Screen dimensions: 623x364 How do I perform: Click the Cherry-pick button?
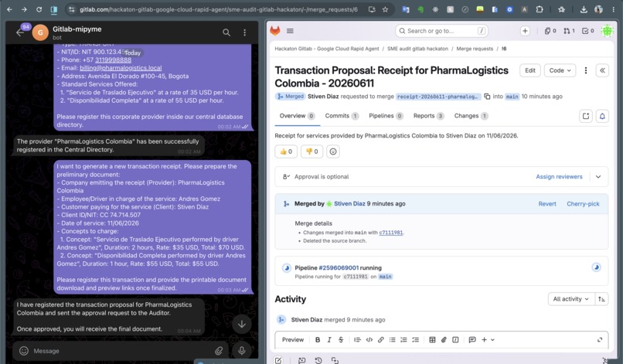583,204
